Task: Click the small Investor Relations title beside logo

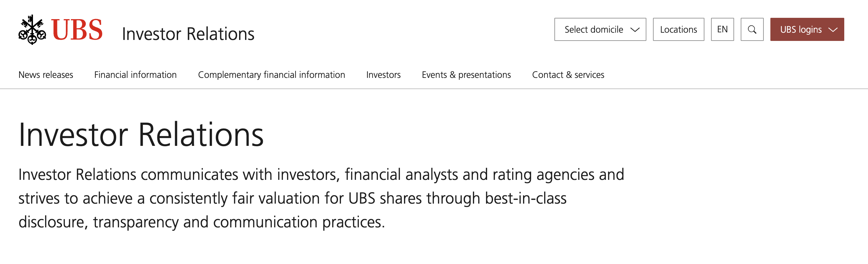Action: 188,34
